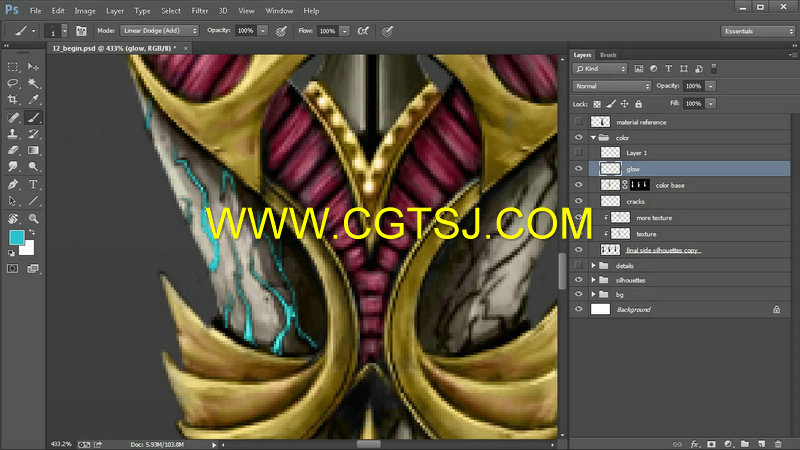Enable airbrush-style build-up effects
The height and width of the screenshot is (450, 800).
click(x=363, y=31)
